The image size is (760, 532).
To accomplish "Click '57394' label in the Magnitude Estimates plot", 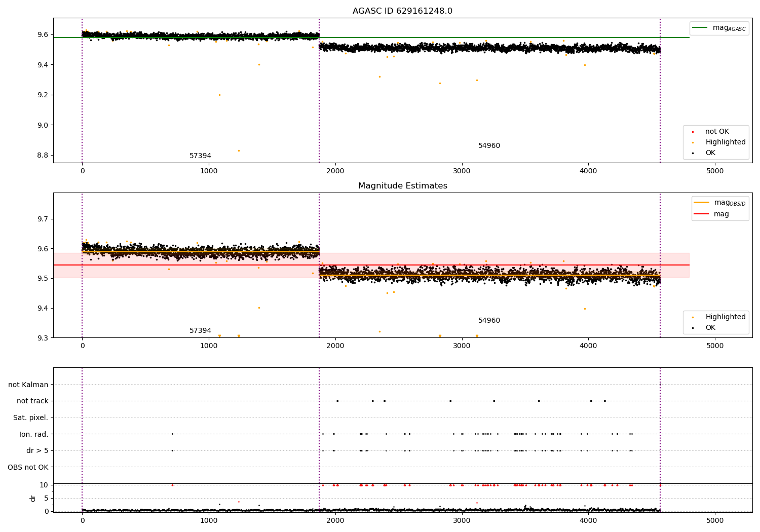I will 200,330.
